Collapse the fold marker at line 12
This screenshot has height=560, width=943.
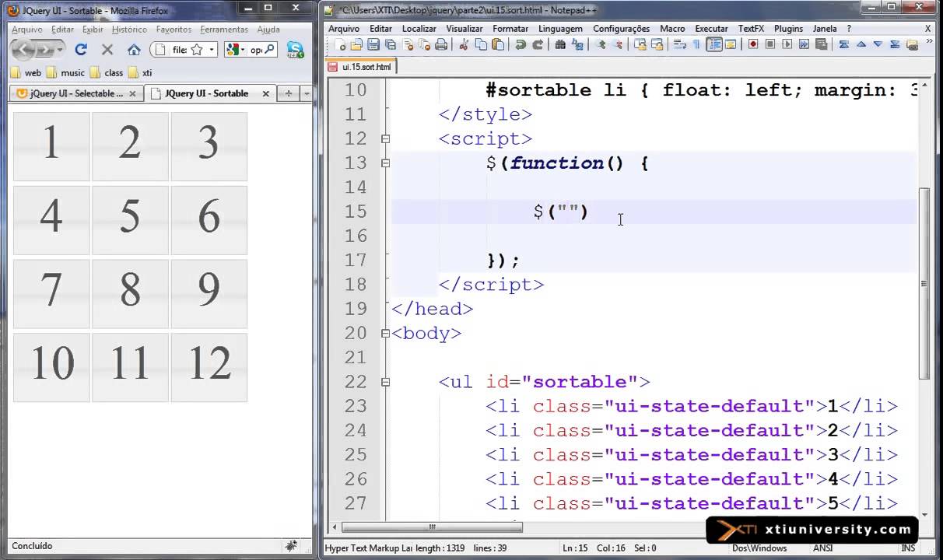coord(385,138)
